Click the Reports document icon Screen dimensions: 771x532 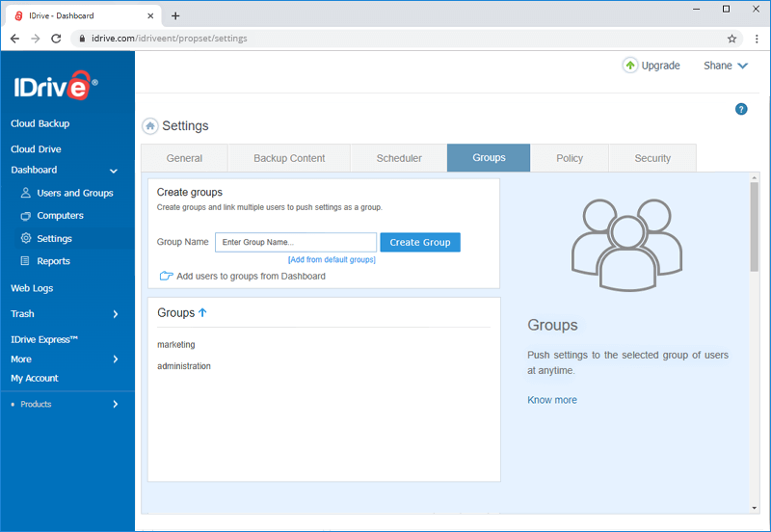tap(25, 261)
